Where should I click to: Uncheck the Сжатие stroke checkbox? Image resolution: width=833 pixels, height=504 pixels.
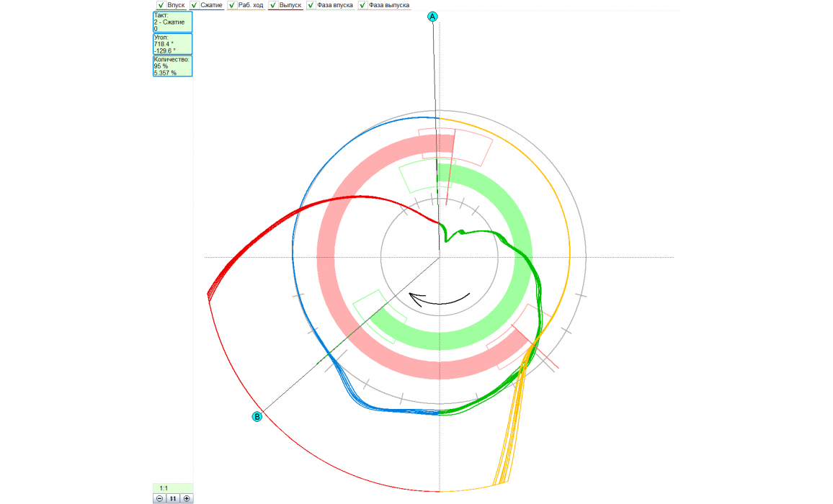coord(193,5)
